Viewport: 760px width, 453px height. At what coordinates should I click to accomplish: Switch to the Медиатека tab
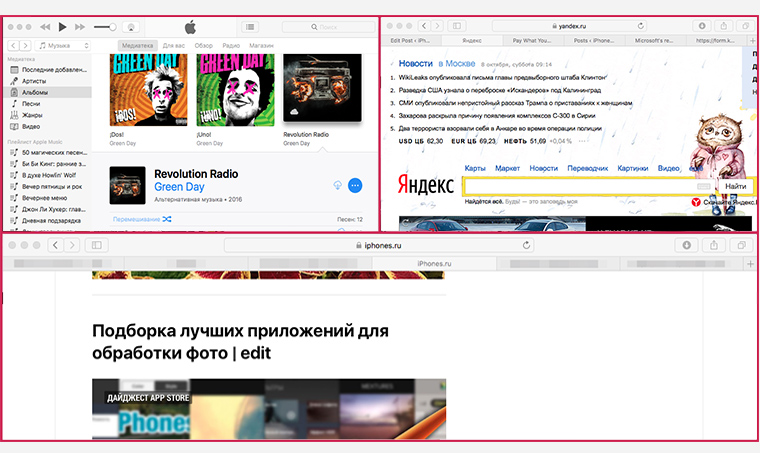pyautogui.click(x=138, y=46)
